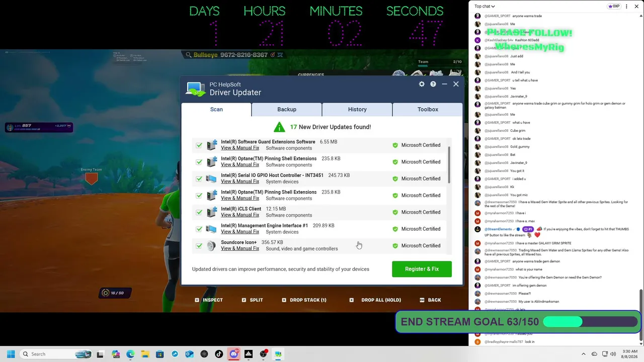Screen dimensions: 644x362
Task: Open the Driver Updater help question mark
Action: tap(433, 84)
